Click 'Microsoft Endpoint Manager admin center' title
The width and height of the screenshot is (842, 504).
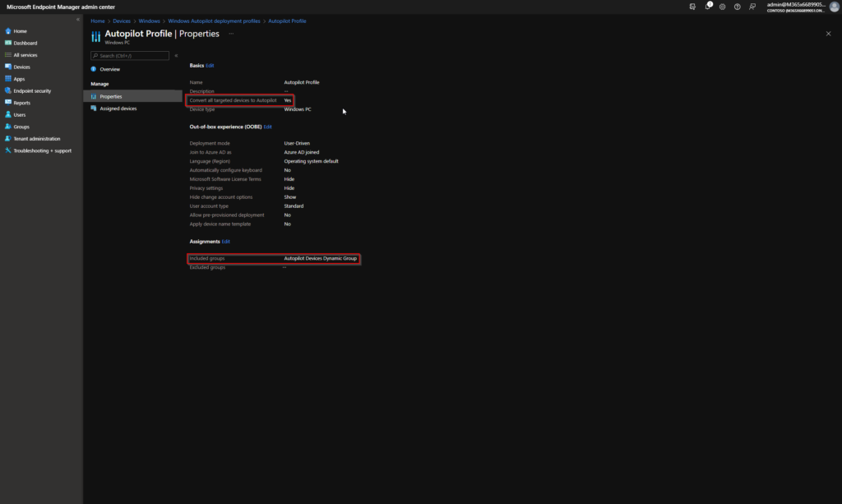(61, 7)
